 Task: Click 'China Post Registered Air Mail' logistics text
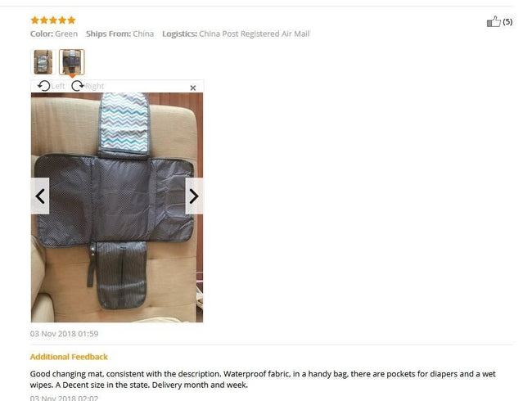(254, 34)
